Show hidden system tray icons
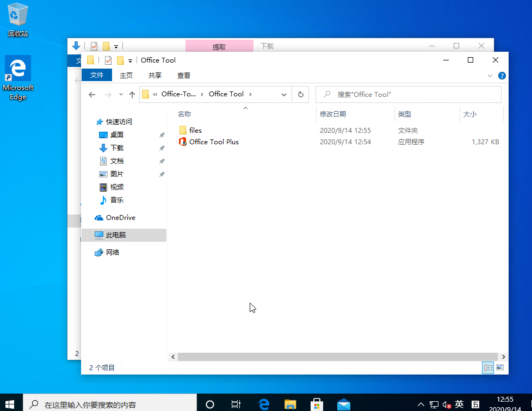The height and width of the screenshot is (411, 532). pos(420,404)
